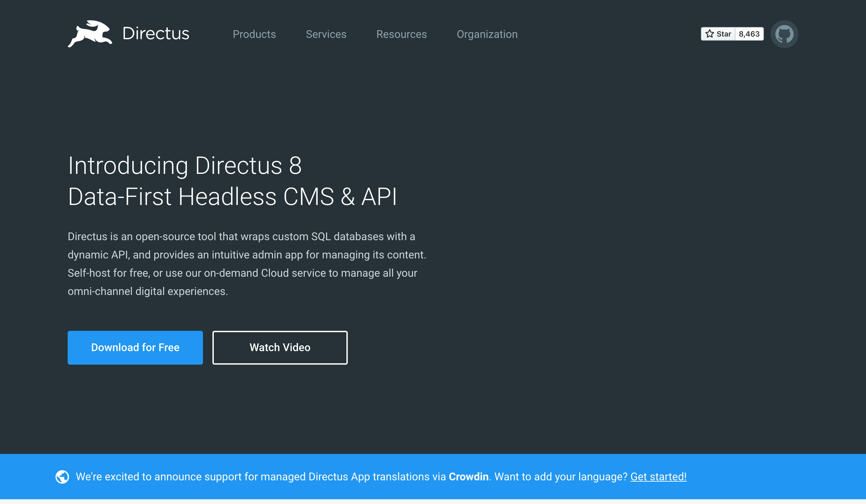The image size is (866, 504).
Task: Click the Directus wordmark text
Action: tap(156, 34)
